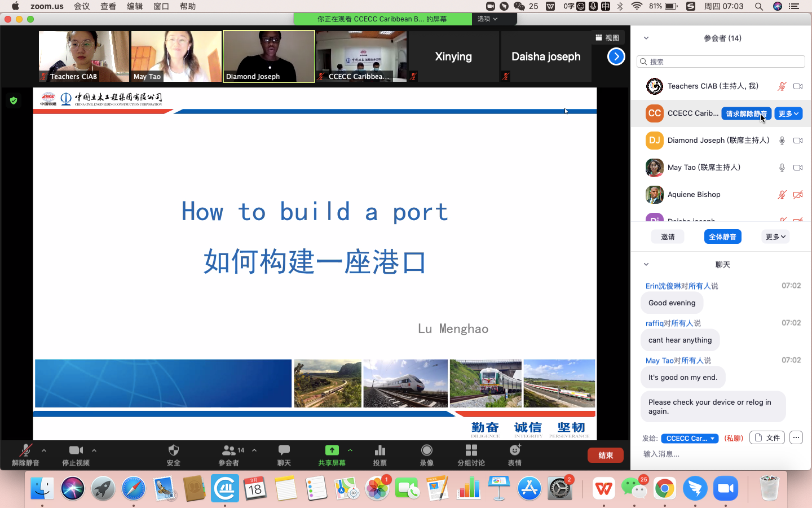
Task: Open the Reactions (表情) smiley icon
Action: 514,450
